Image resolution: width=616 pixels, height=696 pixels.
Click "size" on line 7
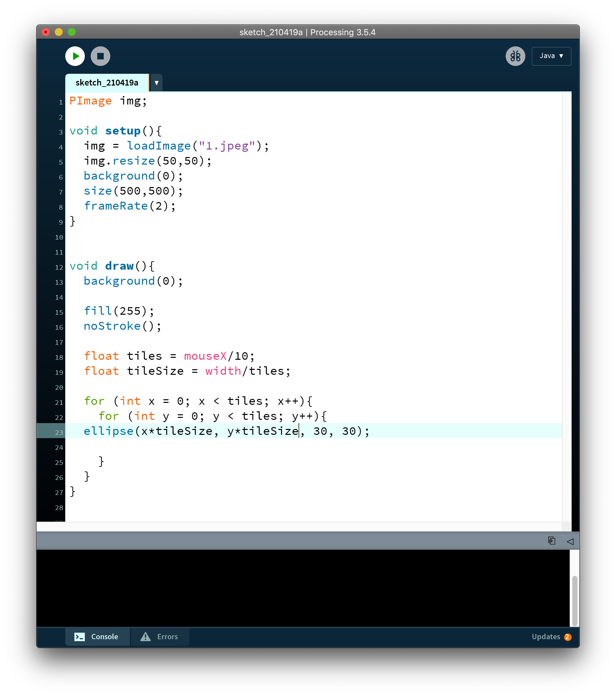click(x=98, y=191)
